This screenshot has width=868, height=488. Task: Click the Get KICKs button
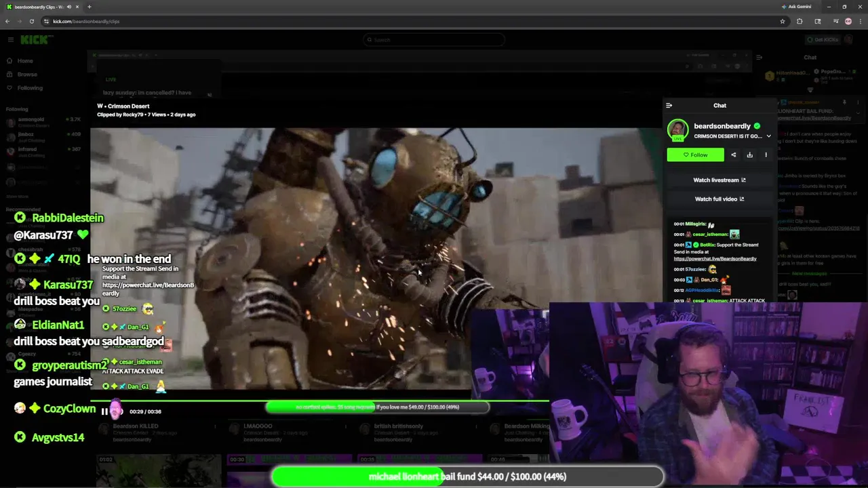click(x=821, y=40)
